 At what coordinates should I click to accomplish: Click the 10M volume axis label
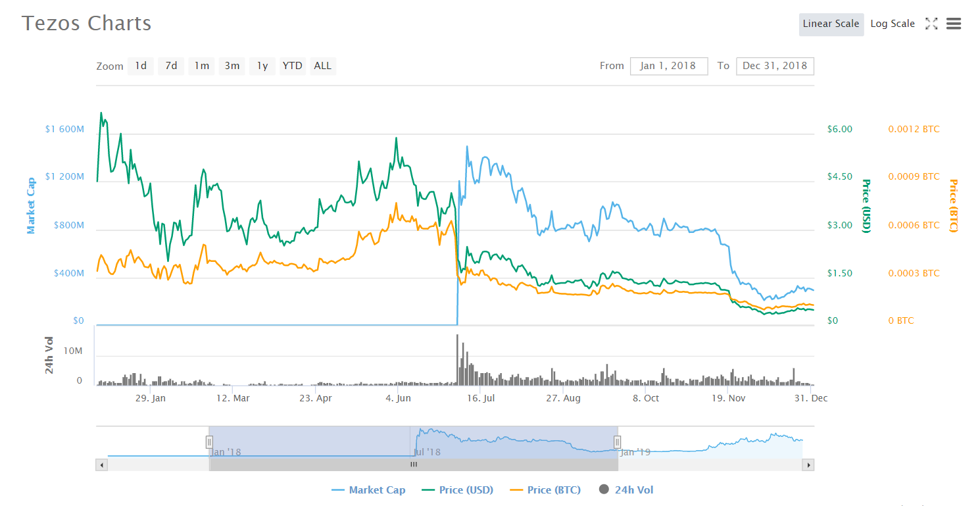click(x=73, y=351)
